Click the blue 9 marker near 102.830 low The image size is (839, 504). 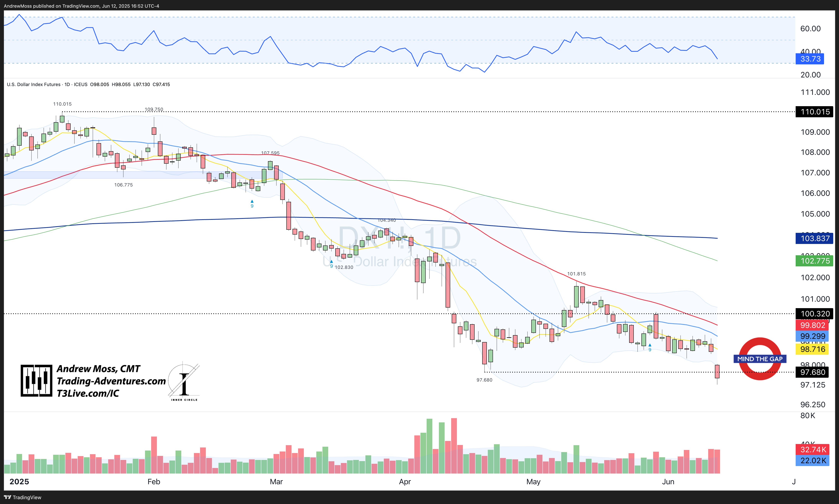pos(331,264)
